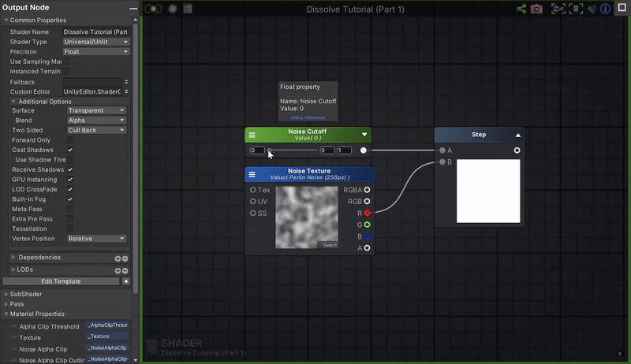Click the green clean-up brush icon

point(592,9)
